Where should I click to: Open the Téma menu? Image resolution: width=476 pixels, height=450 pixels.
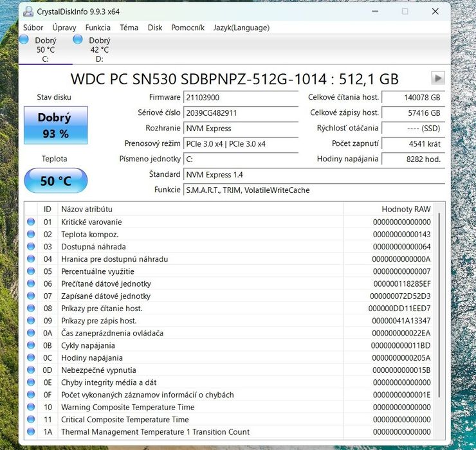(129, 28)
